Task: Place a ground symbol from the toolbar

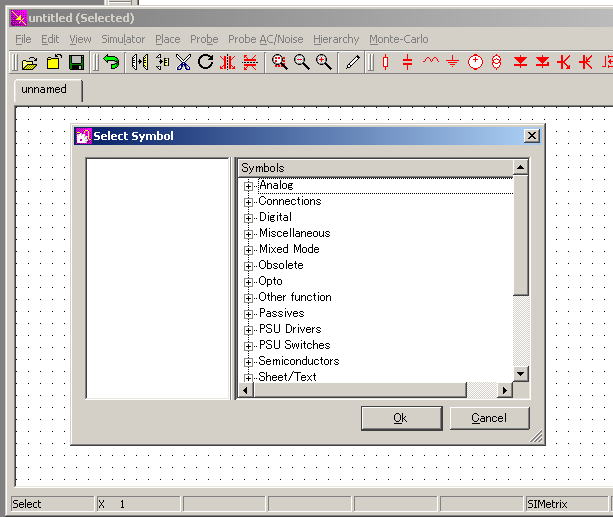Action: 452,61
